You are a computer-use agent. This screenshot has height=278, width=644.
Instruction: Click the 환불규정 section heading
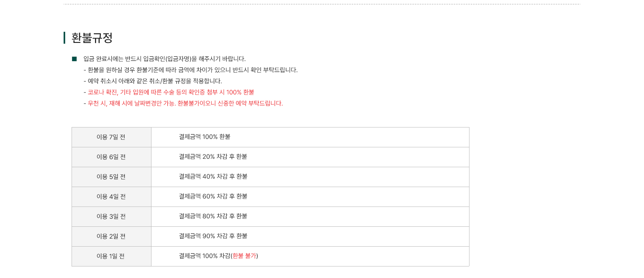pos(92,38)
